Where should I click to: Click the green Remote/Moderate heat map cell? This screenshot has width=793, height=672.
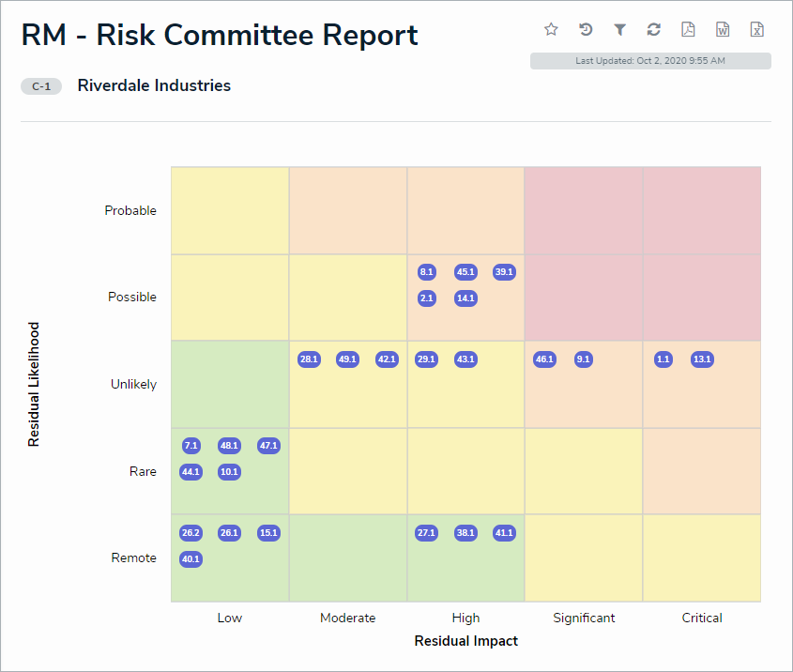(x=348, y=558)
